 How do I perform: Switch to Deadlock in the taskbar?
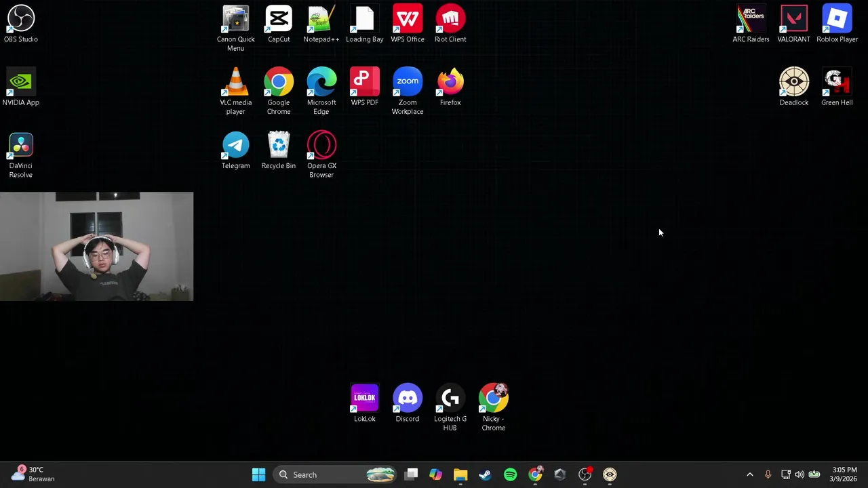click(610, 474)
